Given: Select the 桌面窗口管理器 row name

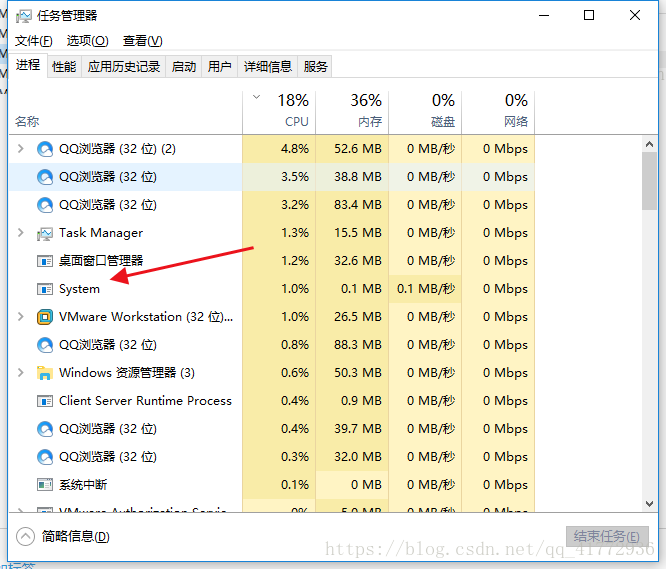Looking at the screenshot, I should (101, 261).
